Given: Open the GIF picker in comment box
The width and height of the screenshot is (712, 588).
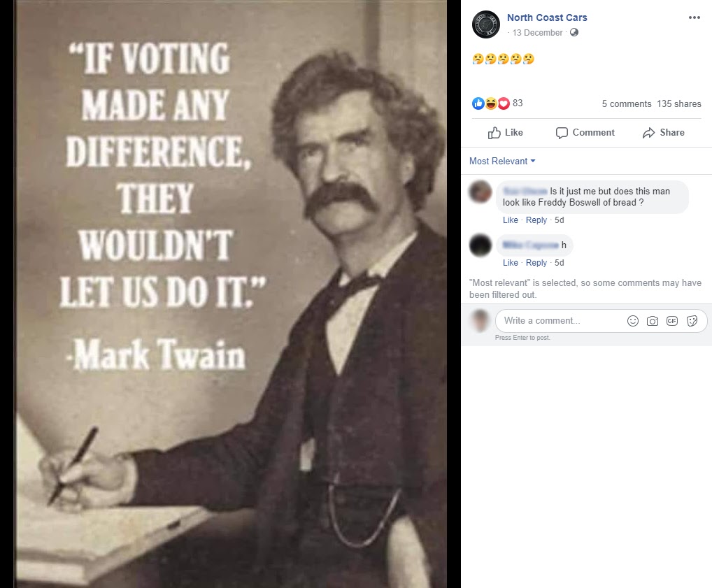Looking at the screenshot, I should [672, 321].
